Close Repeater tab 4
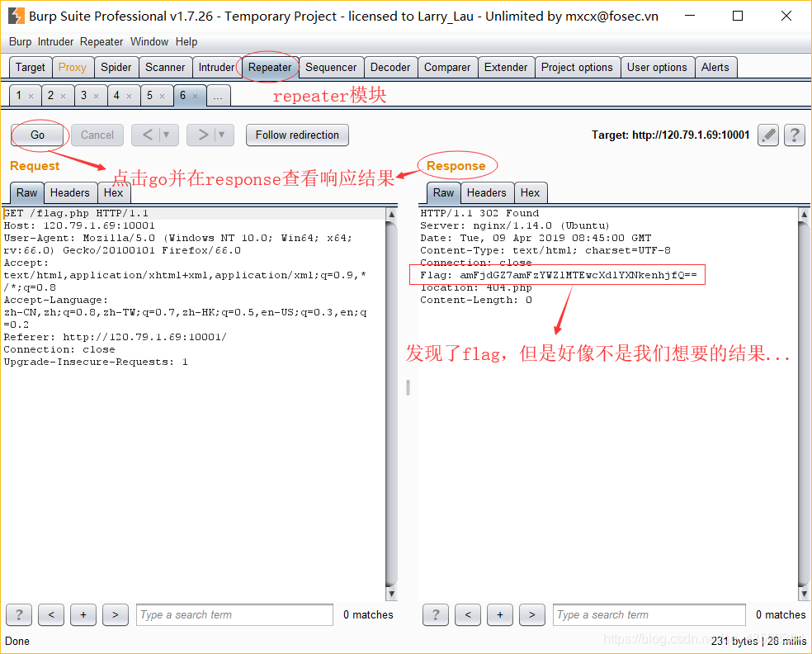This screenshot has width=812, height=654. coord(130,96)
